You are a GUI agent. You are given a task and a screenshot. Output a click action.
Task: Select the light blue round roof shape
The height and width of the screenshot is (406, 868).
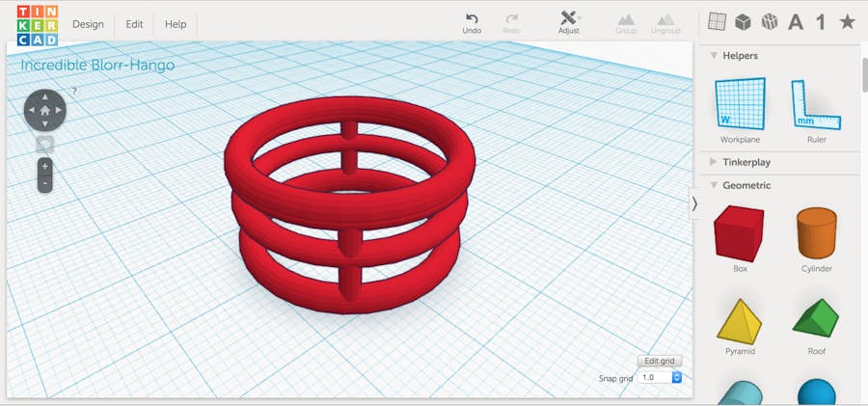tap(740, 393)
